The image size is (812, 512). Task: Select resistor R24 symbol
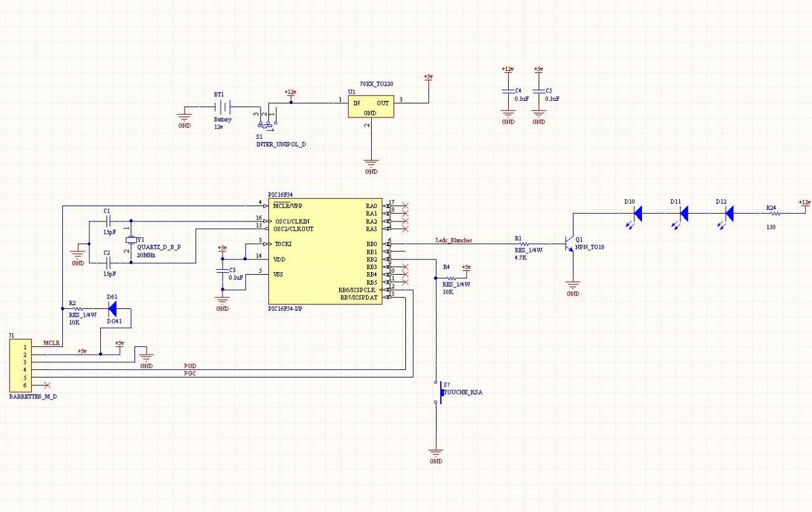(x=774, y=214)
